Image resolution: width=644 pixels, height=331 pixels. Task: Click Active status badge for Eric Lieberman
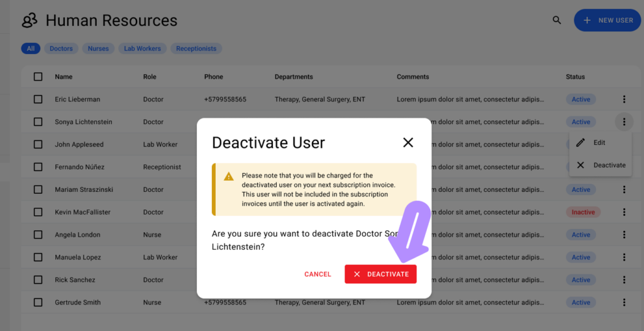[580, 99]
